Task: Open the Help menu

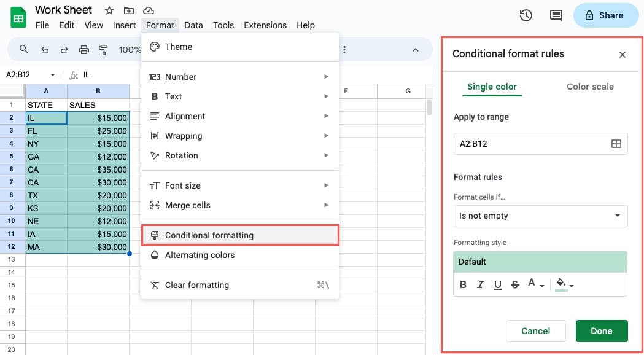Action: click(x=306, y=25)
